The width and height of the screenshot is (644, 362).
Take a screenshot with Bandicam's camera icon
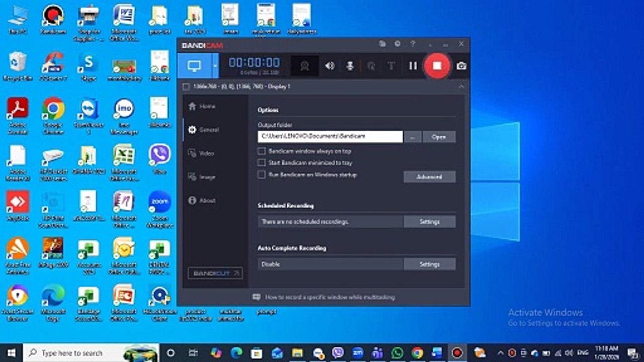point(461,66)
